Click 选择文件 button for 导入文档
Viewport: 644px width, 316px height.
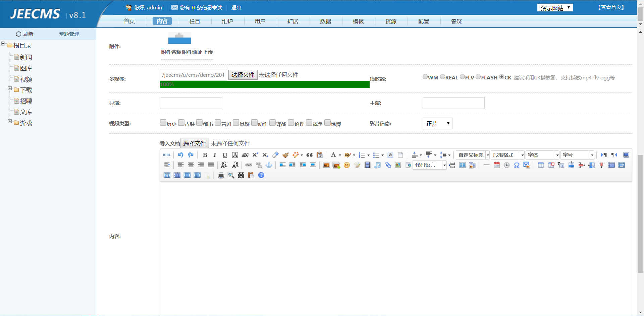[x=195, y=143]
